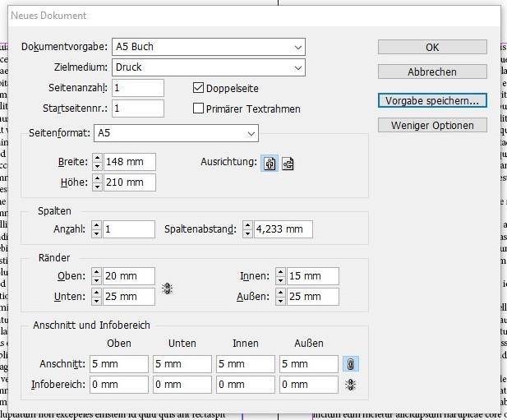The width and height of the screenshot is (507, 420).
Task: Collapse with Weniger Optionen button
Action: (x=432, y=125)
